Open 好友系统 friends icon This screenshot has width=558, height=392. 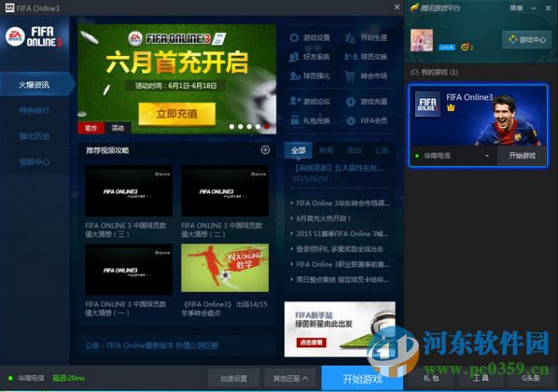[294, 57]
